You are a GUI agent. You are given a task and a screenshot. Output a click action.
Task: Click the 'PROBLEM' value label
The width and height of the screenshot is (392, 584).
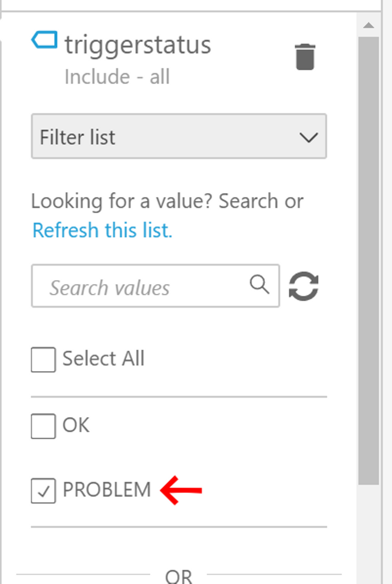click(107, 490)
